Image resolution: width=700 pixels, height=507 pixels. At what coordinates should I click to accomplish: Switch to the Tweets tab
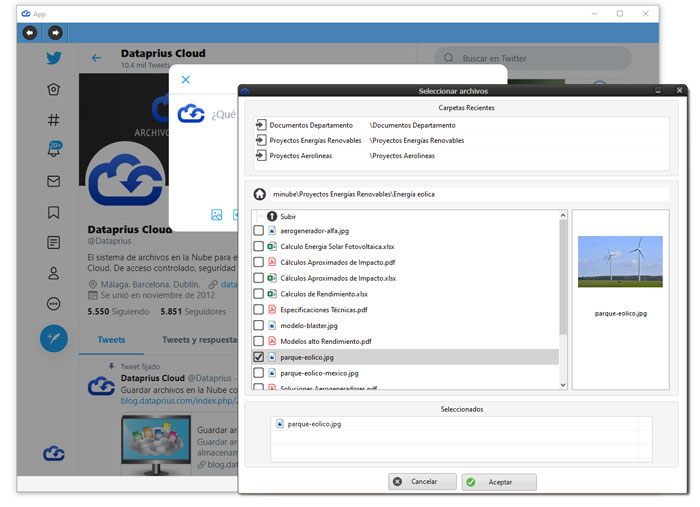pos(112,340)
